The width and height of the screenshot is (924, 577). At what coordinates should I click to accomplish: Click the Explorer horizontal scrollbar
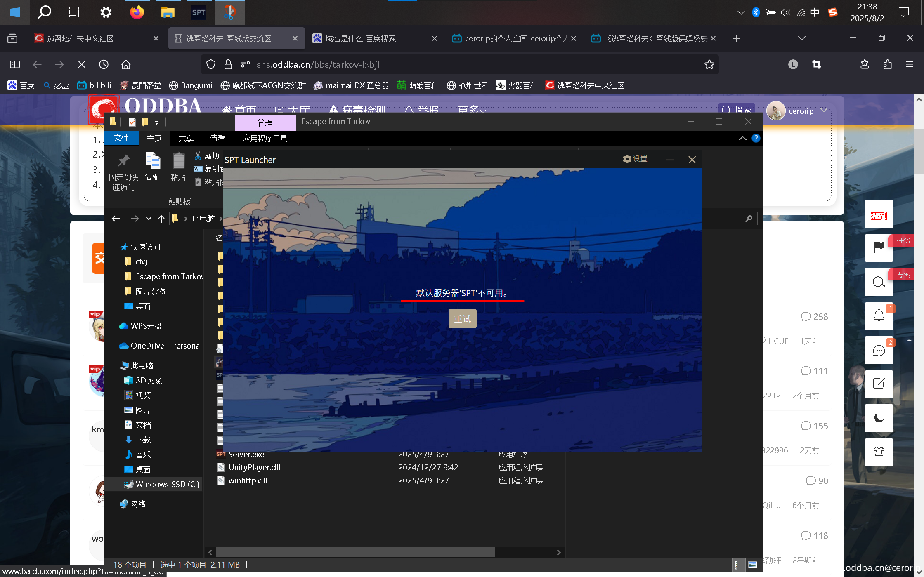point(355,552)
